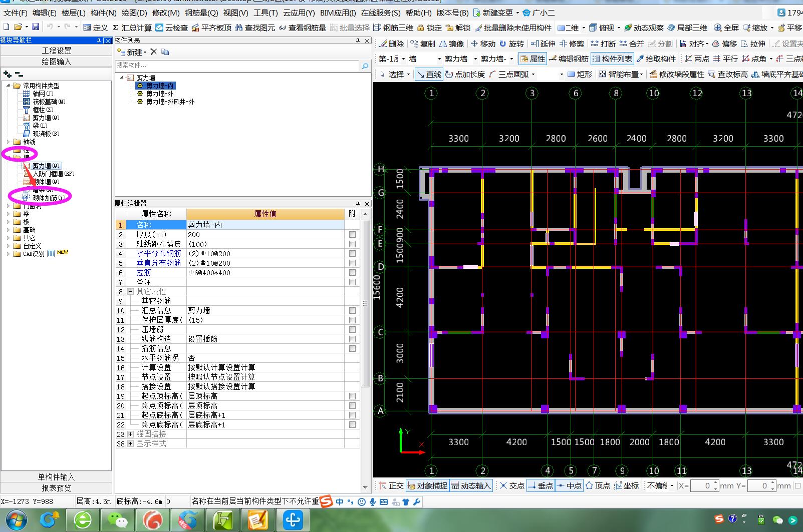Screen dimensions: 803x532
Task: Open the 钢筋量(Q) menu
Action: (201, 13)
